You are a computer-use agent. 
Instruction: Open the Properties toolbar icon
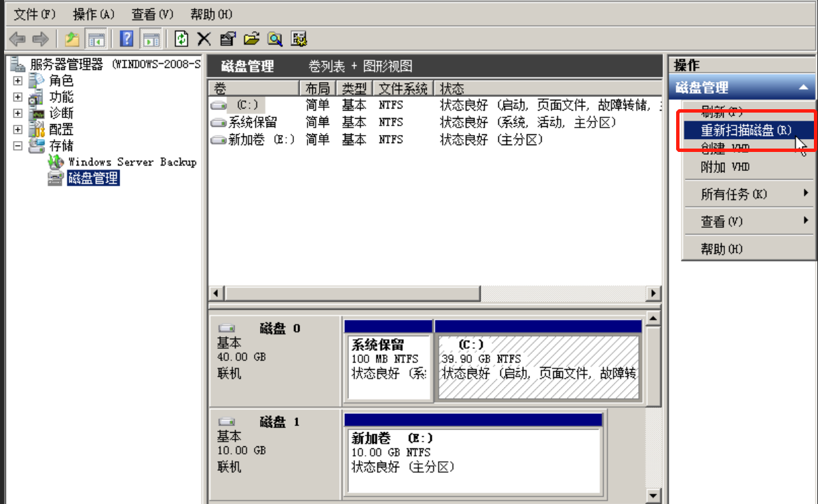pos(227,39)
